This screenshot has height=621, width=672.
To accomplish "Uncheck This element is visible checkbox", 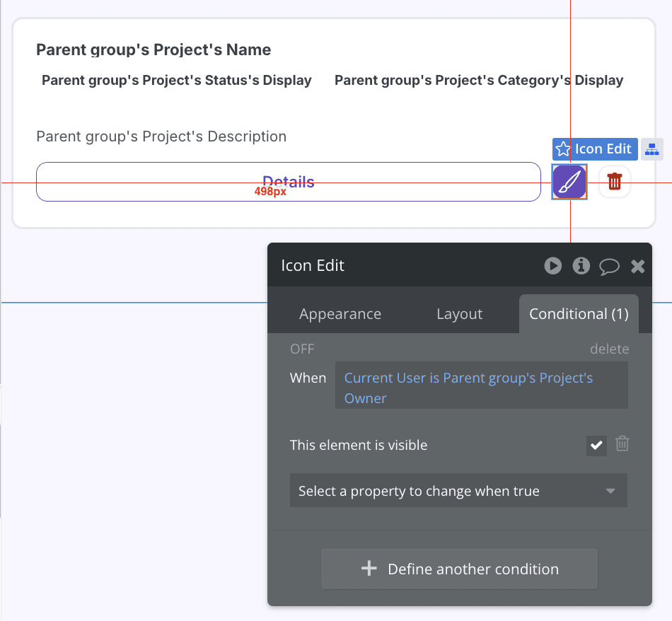I will pos(596,446).
